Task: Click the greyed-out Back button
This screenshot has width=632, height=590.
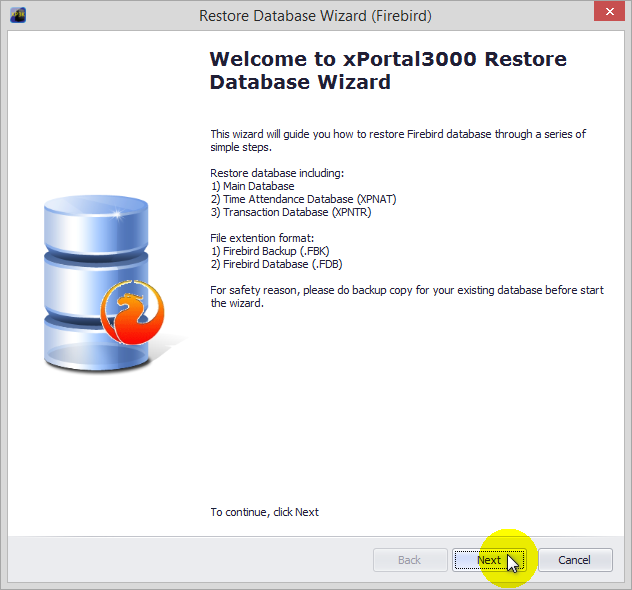Action: 410,560
